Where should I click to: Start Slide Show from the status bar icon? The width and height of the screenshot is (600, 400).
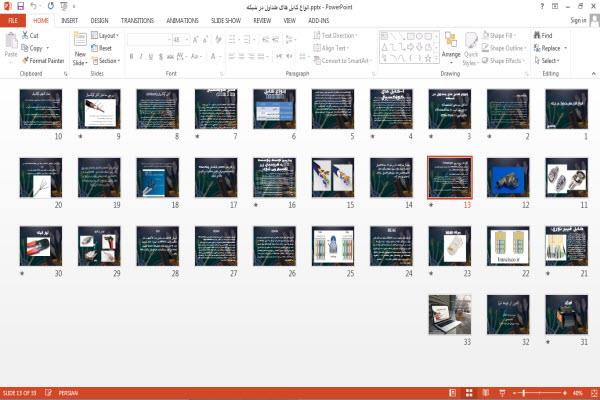pos(502,393)
